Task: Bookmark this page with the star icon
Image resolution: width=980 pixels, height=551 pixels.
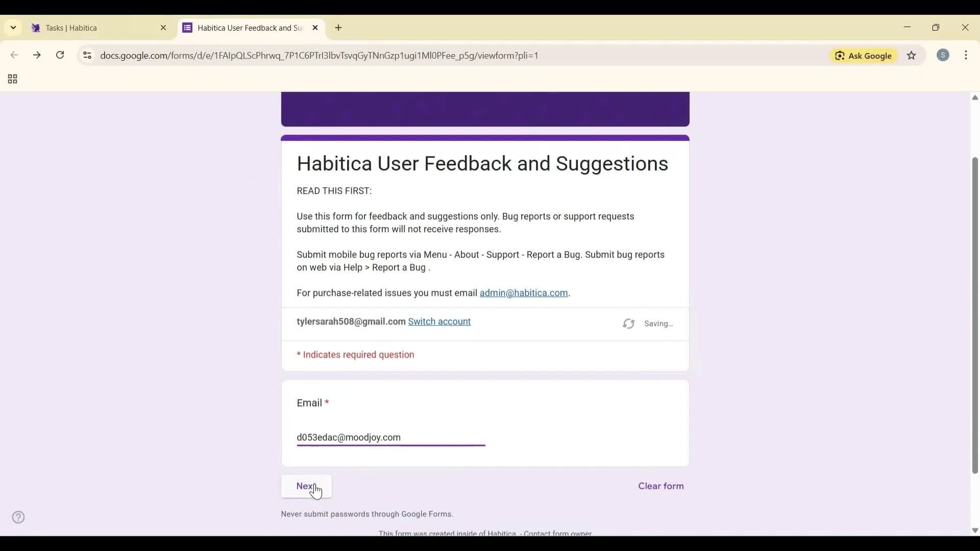Action: 912,56
